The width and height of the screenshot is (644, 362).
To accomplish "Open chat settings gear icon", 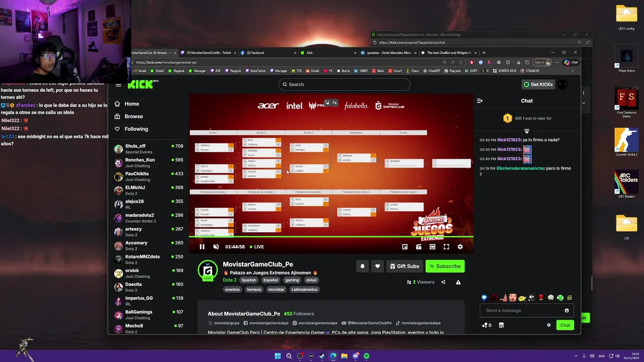I will point(549,325).
